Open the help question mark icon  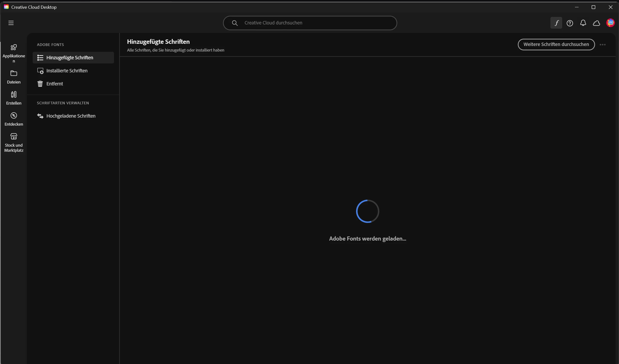[570, 23]
